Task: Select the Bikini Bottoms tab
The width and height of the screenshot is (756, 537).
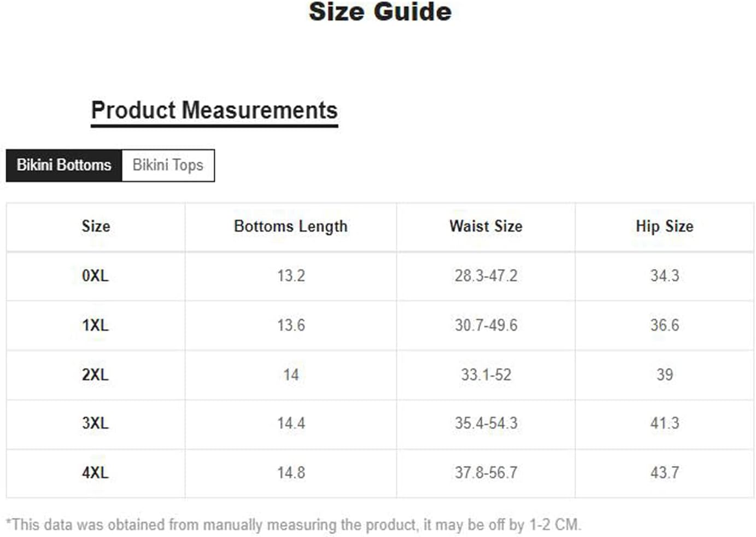Action: [64, 165]
